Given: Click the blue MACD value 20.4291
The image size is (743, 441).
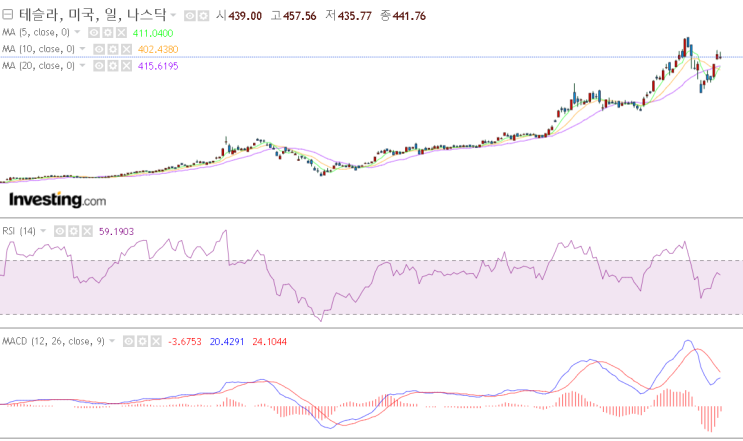Looking at the screenshot, I should click(x=227, y=342).
